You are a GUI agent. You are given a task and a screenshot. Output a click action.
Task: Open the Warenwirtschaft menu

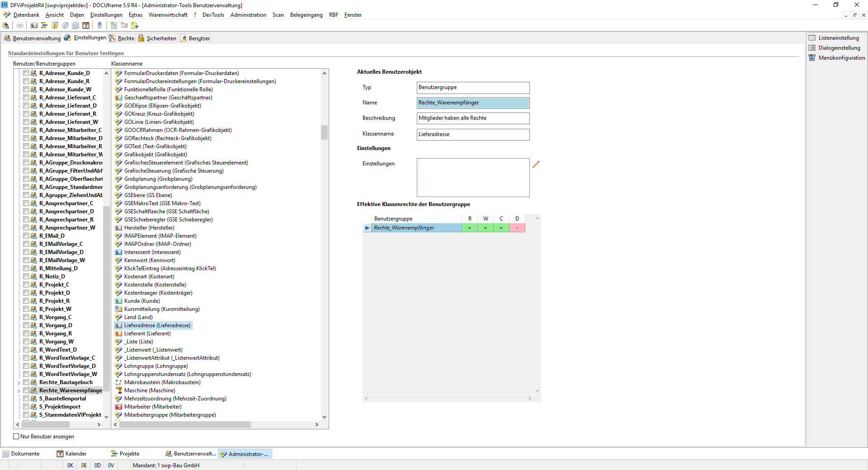pos(168,15)
